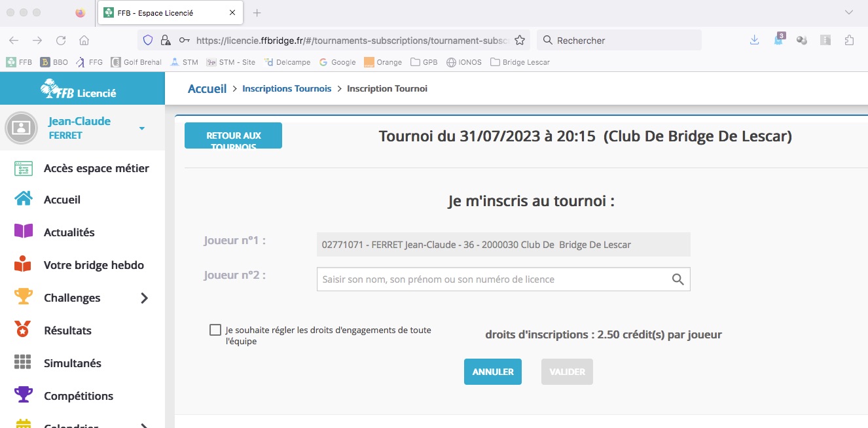
Task: Click the magnifier in Joueur n°2 field
Action: pos(678,279)
